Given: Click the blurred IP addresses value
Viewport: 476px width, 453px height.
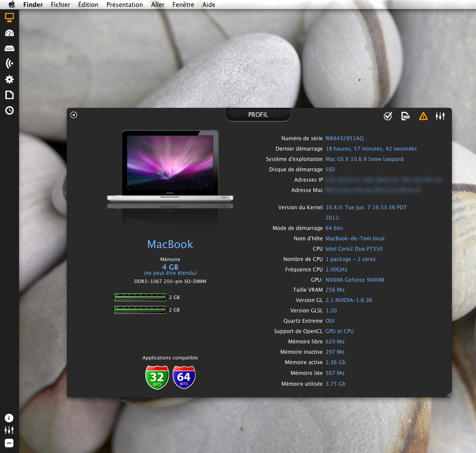Looking at the screenshot, I should pos(384,180).
